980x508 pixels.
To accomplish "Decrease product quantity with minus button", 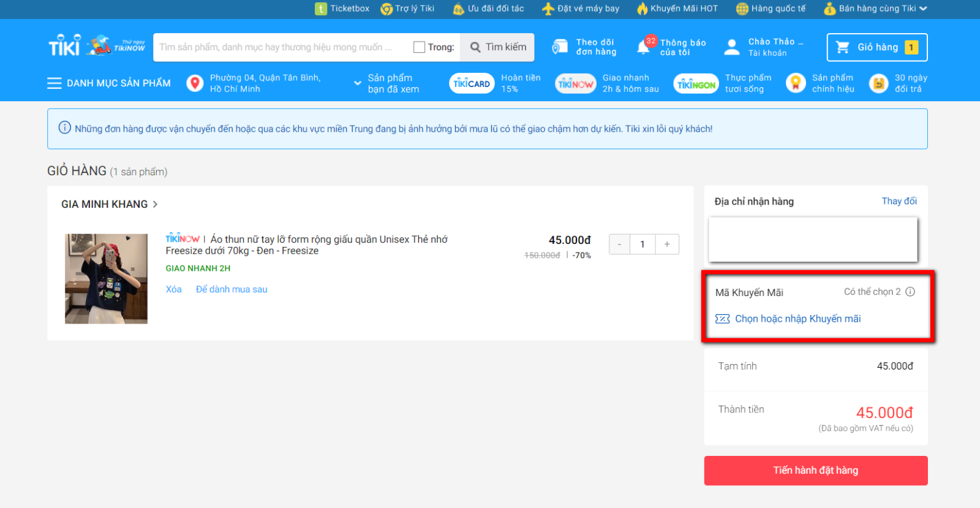I will pos(619,244).
